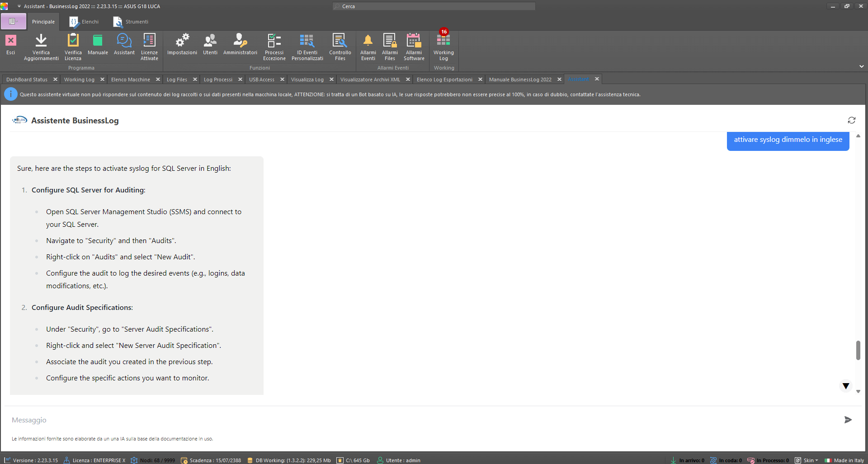Click Made in Italy flag label

[x=844, y=460]
